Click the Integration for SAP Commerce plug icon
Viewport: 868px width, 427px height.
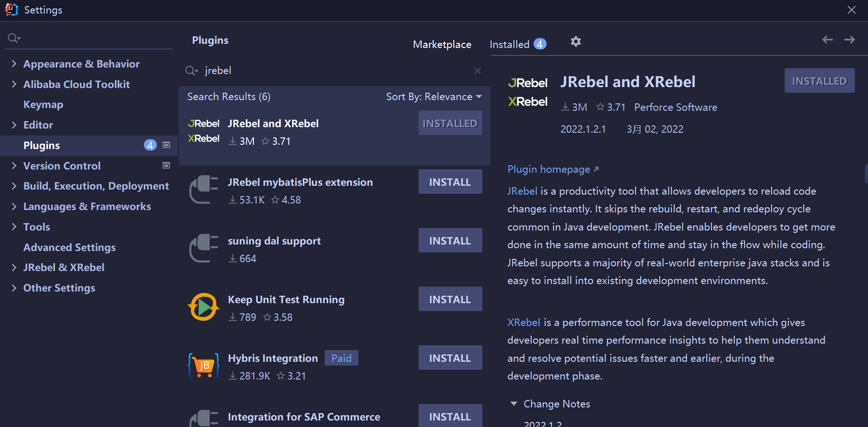(x=204, y=419)
